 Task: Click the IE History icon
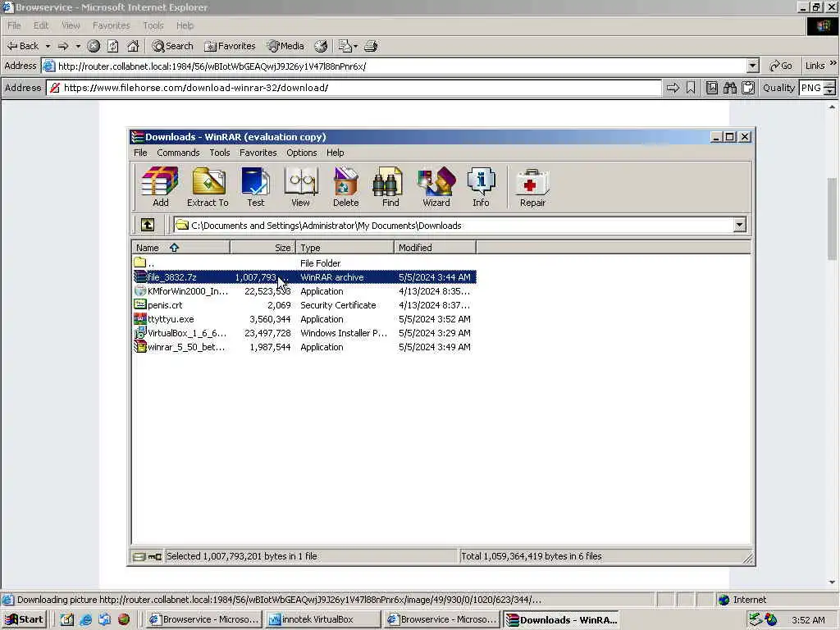pyautogui.click(x=321, y=46)
